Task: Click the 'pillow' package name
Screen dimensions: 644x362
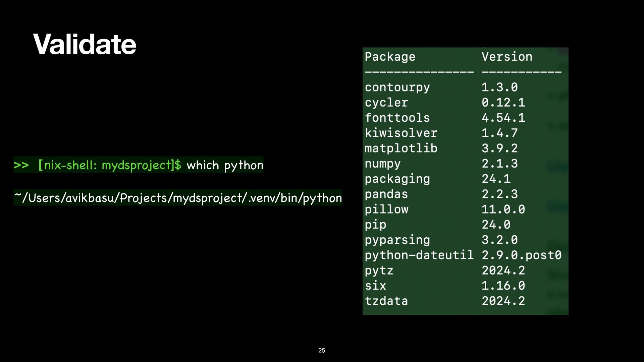Action: (x=386, y=209)
